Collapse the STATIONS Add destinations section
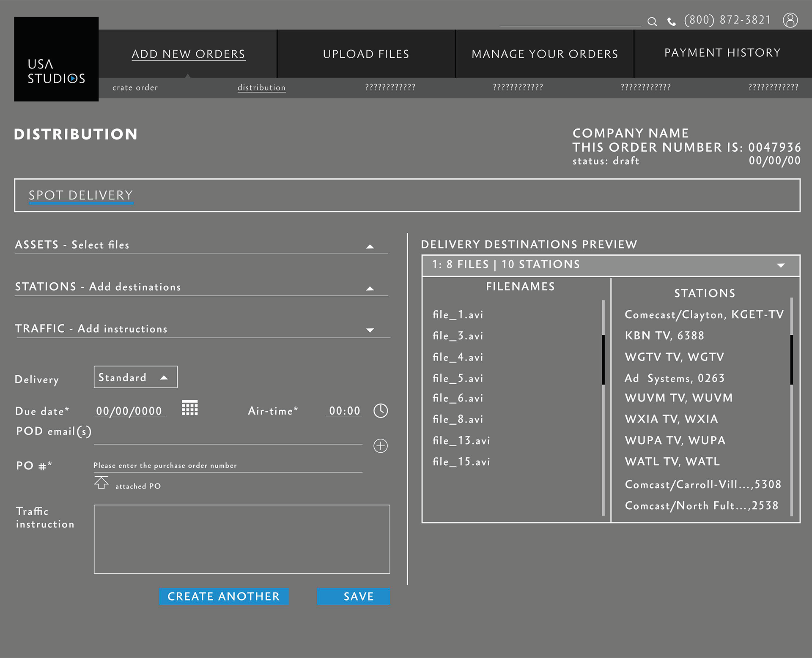 370,288
